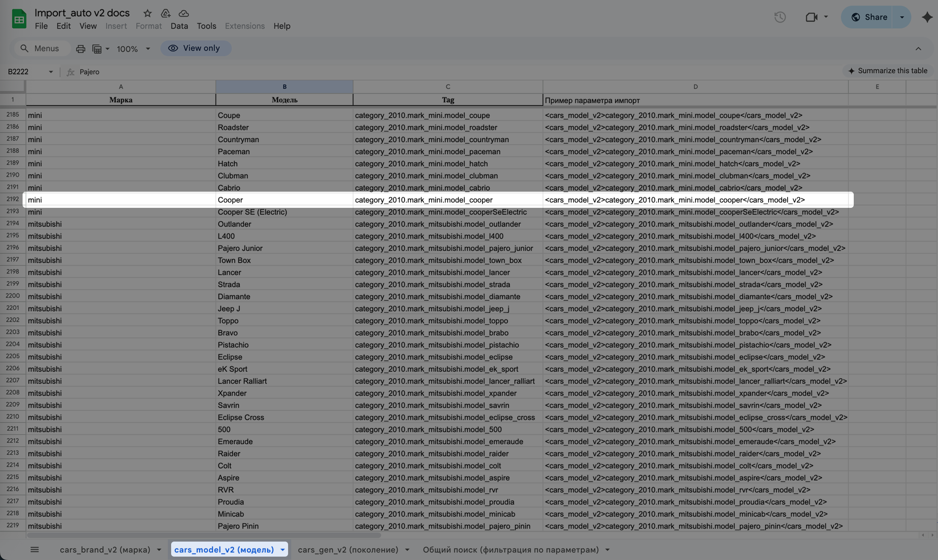
Task: Open Gemini sparkle icon at top right
Action: tap(927, 17)
